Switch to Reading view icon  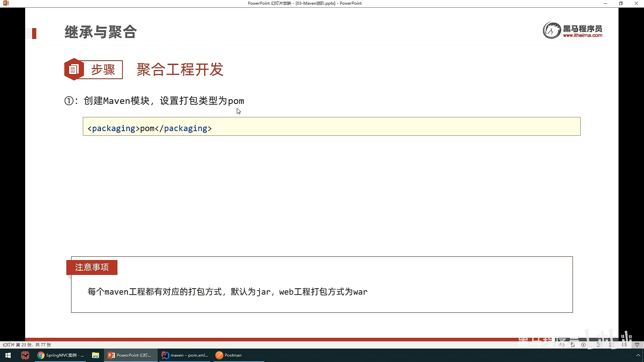point(624,345)
